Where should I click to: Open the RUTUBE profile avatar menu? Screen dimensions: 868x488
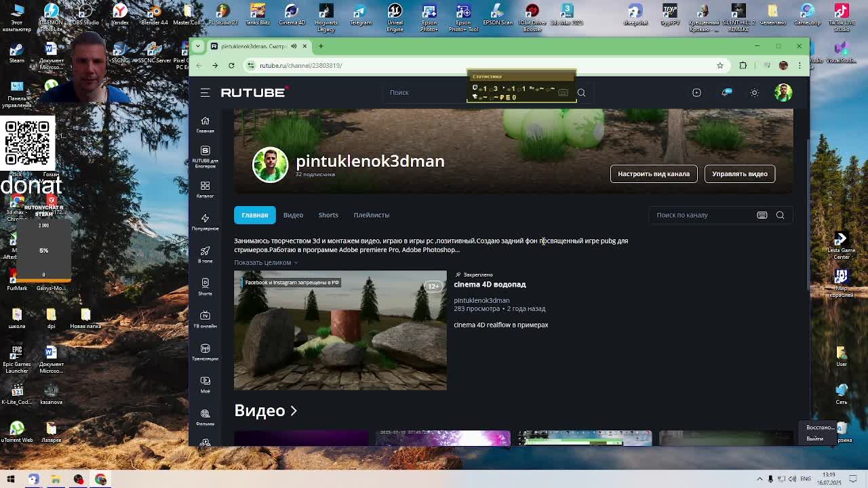(x=783, y=93)
